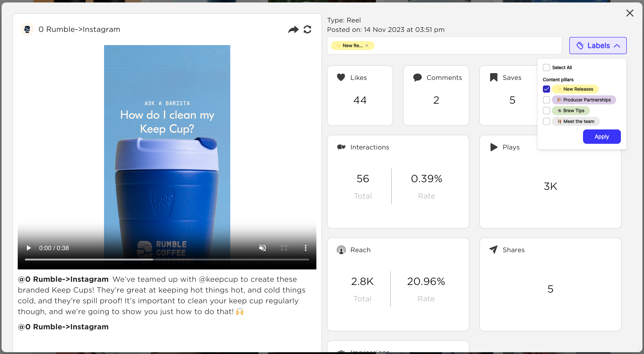Uncheck the New Releases checkbox

pos(546,89)
